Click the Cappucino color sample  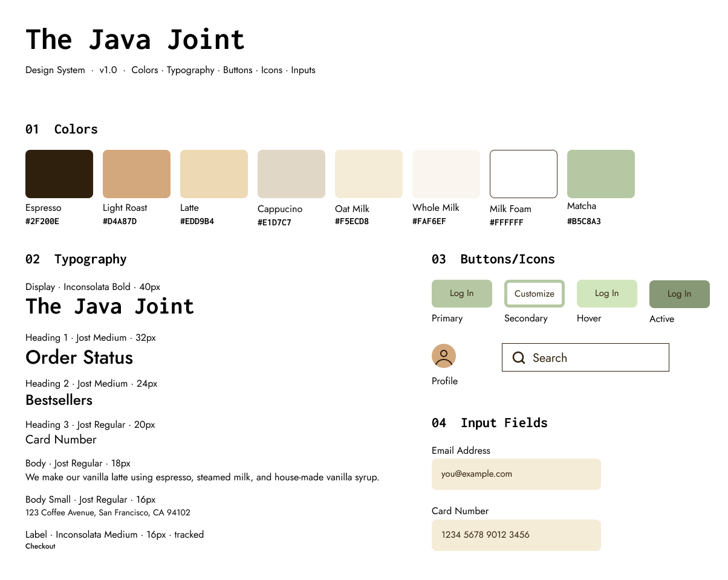click(x=291, y=173)
